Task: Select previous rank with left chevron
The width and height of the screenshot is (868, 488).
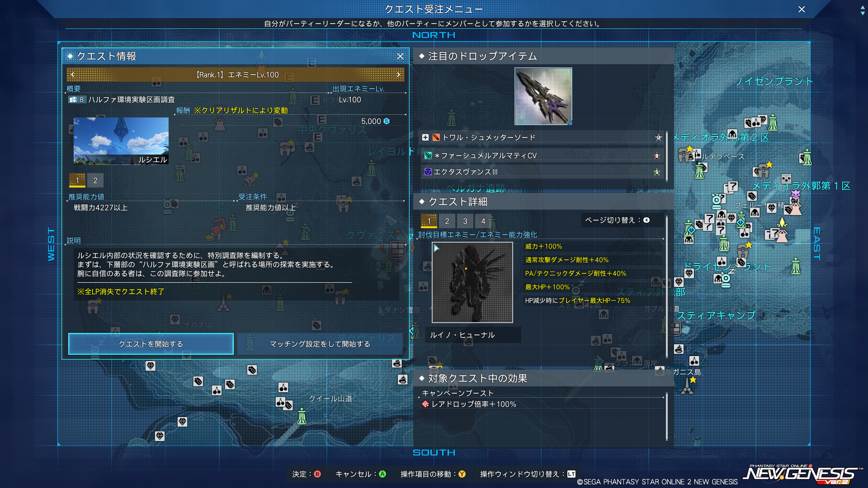Action: (73, 75)
